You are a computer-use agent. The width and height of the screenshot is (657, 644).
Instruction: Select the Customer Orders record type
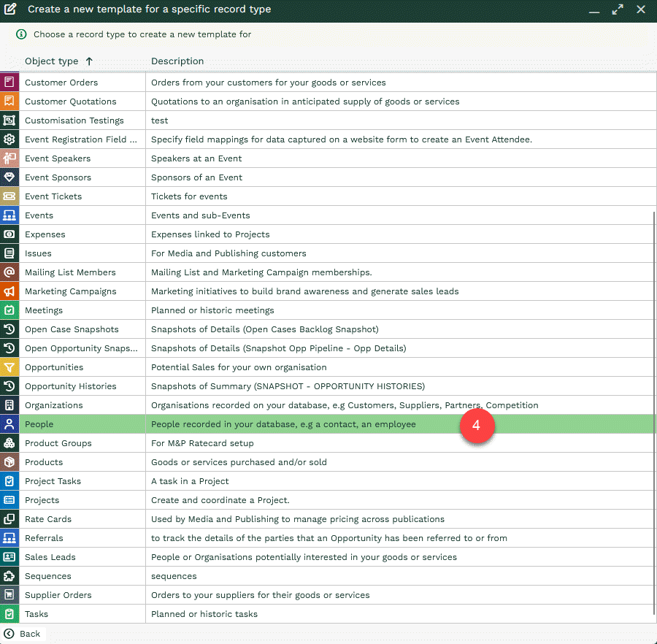(x=328, y=82)
